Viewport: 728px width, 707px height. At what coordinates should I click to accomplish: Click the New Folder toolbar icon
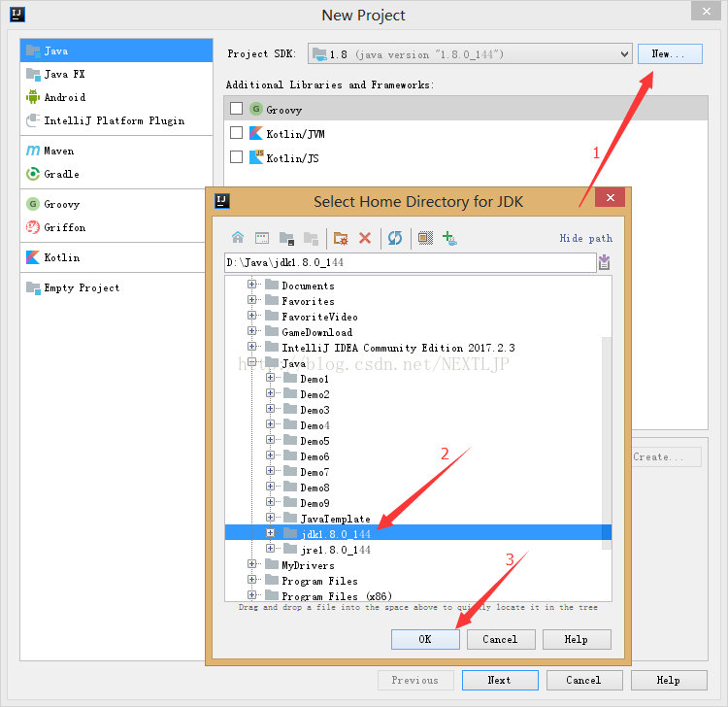pyautogui.click(x=341, y=238)
